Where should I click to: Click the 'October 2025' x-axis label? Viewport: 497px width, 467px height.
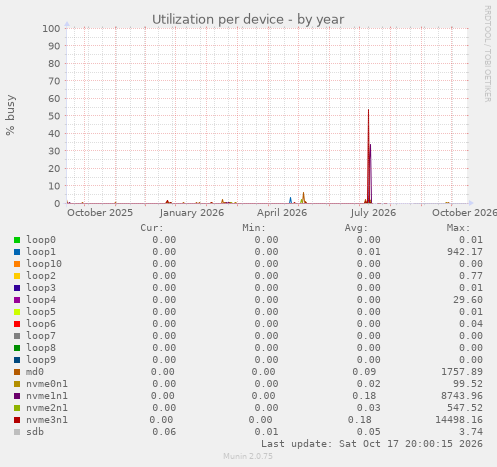tap(100, 213)
